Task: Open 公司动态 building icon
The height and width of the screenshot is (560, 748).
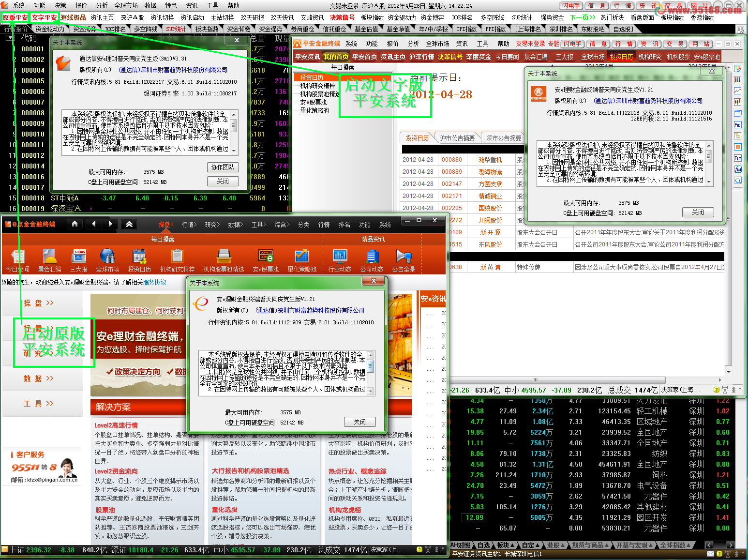Action: 372,257
